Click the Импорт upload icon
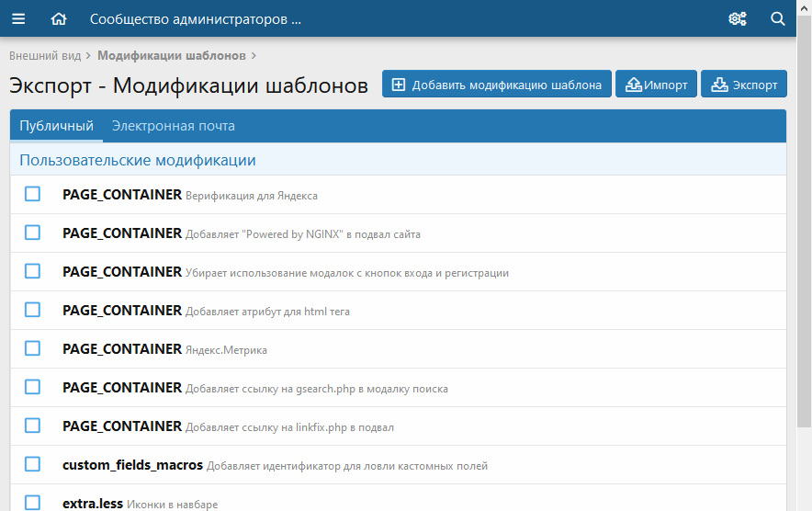This screenshot has width=812, height=511. pyautogui.click(x=633, y=85)
